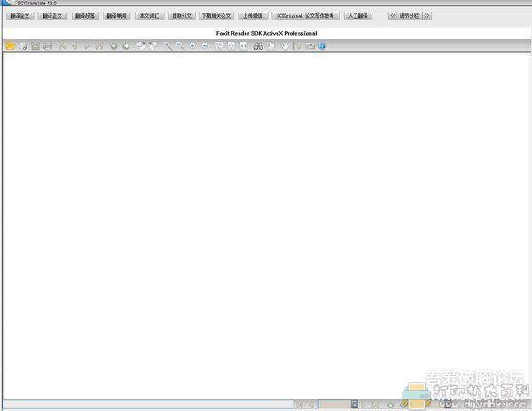Jump to last page icon
Image resolution: width=532 pixels, height=411 pixels.
coord(99,46)
